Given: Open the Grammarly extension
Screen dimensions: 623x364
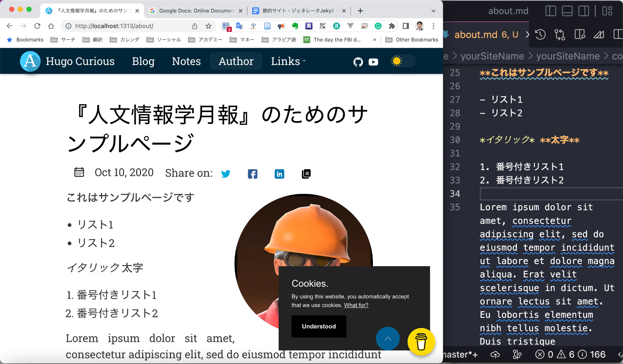Looking at the screenshot, I should pos(378,26).
